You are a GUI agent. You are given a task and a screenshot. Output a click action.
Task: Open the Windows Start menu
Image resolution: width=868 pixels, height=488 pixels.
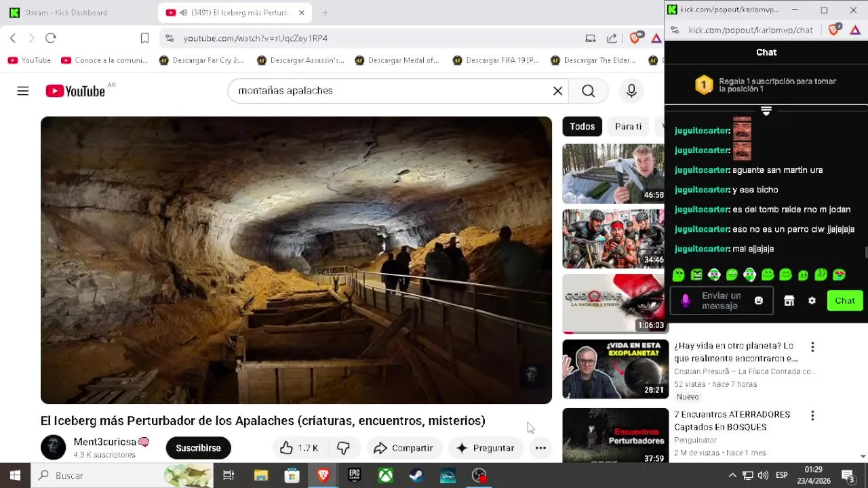tap(15, 476)
